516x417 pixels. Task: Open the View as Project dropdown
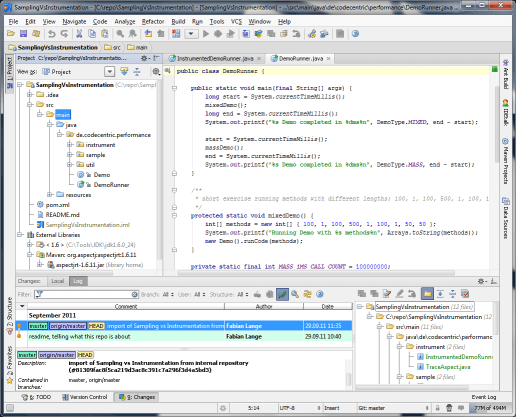click(110, 71)
